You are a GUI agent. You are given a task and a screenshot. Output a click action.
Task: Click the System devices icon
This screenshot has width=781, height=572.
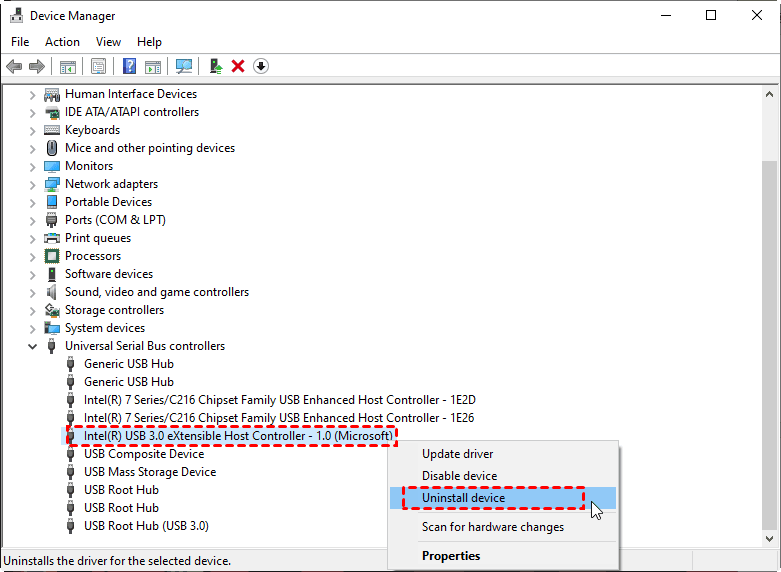click(x=52, y=328)
